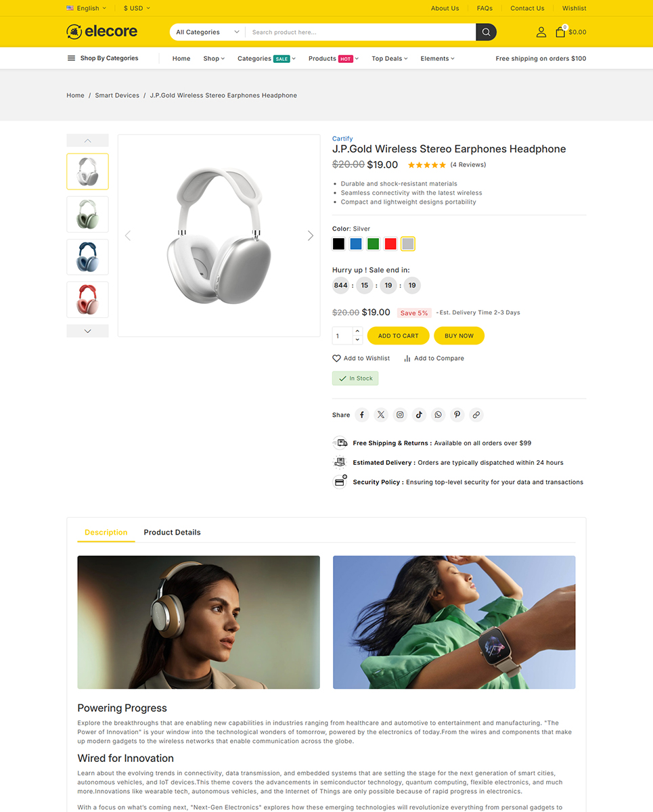
Task: Open the user account icon
Action: click(541, 32)
